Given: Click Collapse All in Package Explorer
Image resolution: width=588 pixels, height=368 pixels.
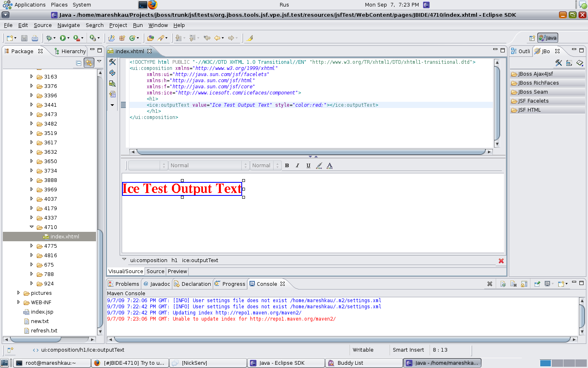Looking at the screenshot, I should (78, 63).
